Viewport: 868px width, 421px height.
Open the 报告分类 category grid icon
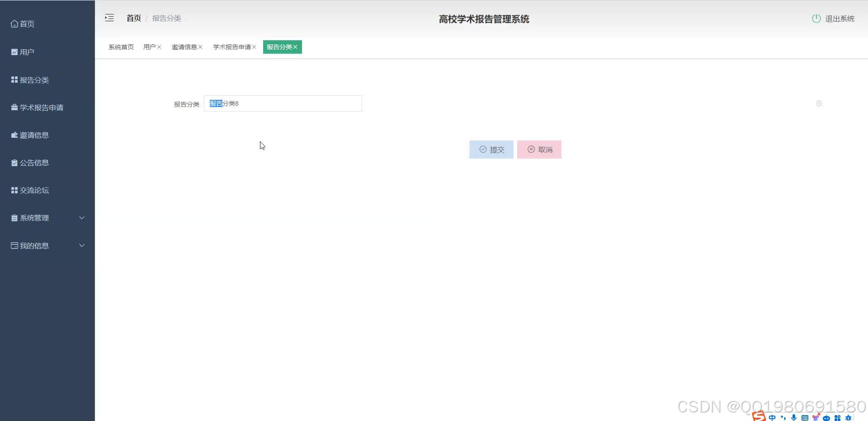point(14,80)
